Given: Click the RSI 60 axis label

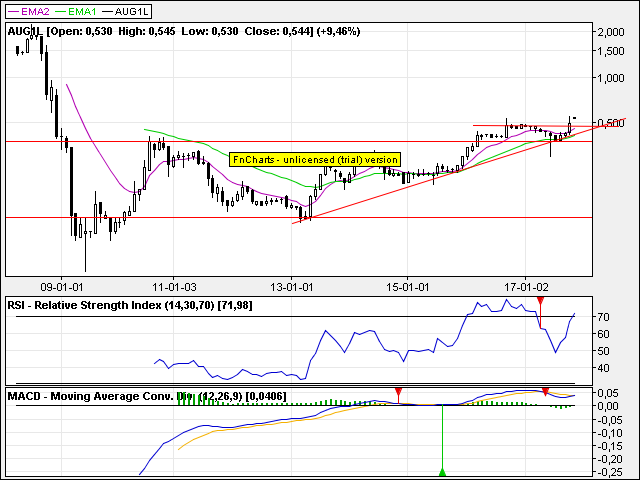Looking at the screenshot, I should click(x=603, y=334).
